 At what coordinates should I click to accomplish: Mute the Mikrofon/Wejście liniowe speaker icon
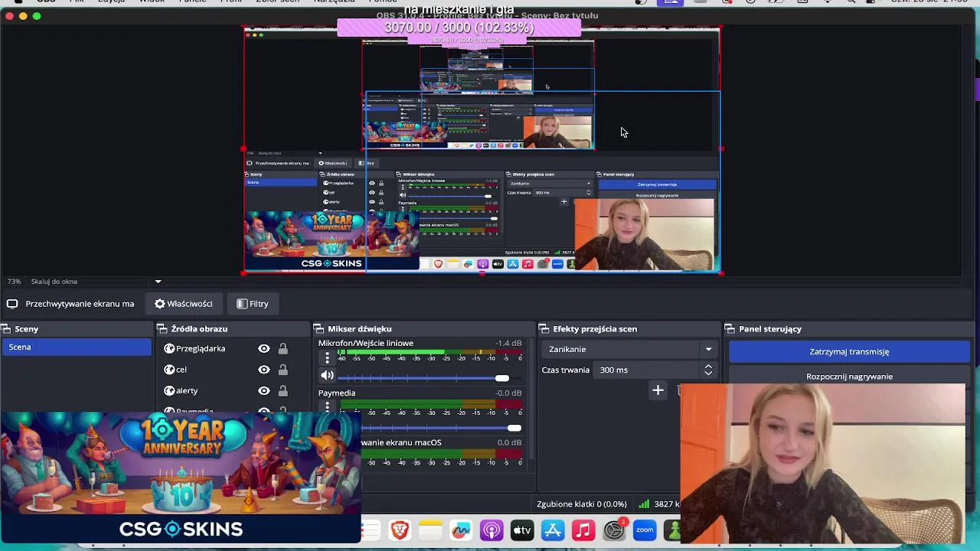pos(327,376)
